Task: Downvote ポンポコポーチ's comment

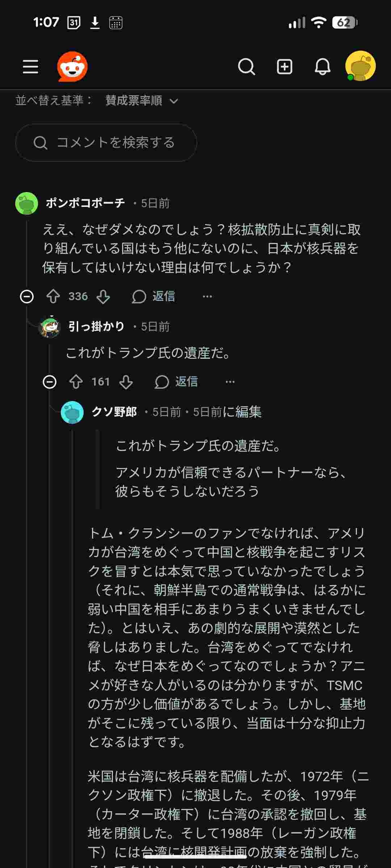Action: 103,297
